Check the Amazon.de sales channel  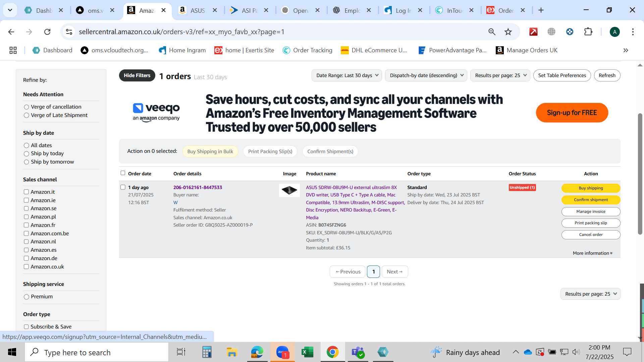pyautogui.click(x=26, y=258)
